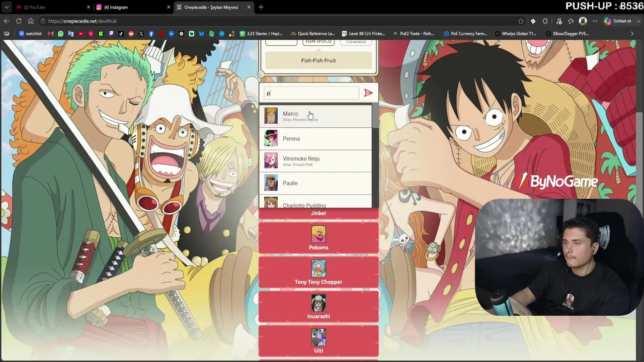Image resolution: width=644 pixels, height=362 pixels.
Task: Open the X (Twitter) bookmark
Action: click(x=141, y=34)
